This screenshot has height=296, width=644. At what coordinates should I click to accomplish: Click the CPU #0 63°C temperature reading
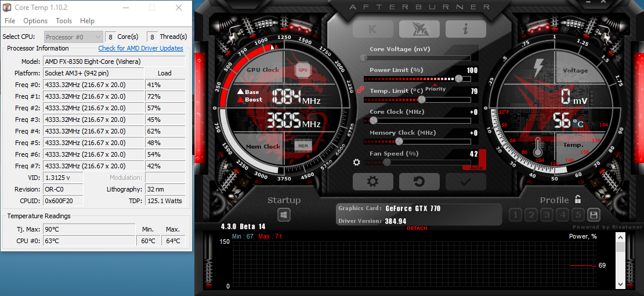(89, 240)
